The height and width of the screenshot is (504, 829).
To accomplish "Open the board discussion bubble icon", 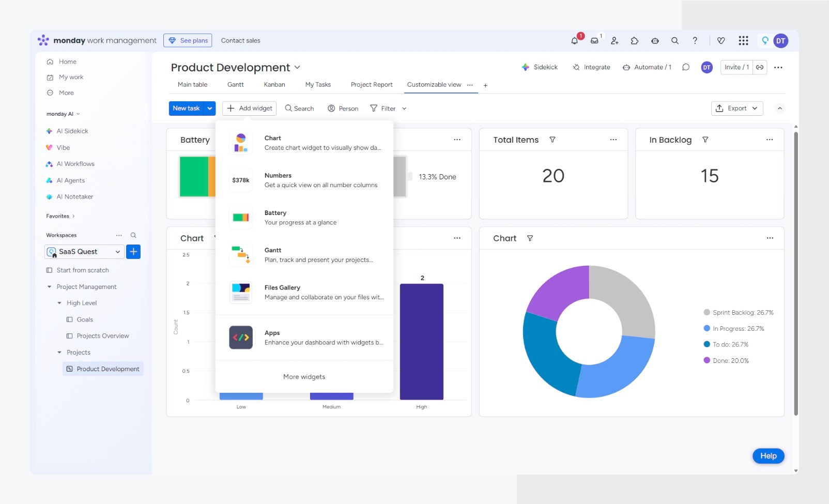I will point(686,67).
